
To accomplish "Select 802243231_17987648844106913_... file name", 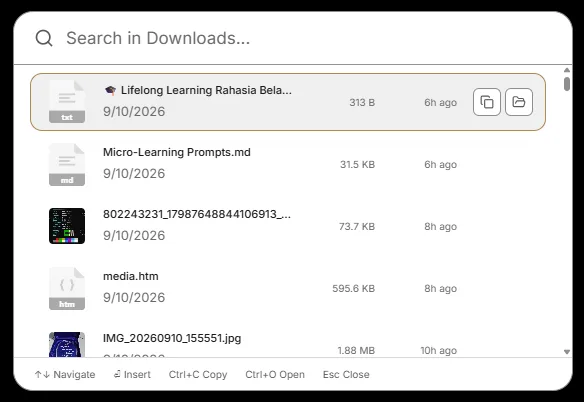I will [197, 214].
